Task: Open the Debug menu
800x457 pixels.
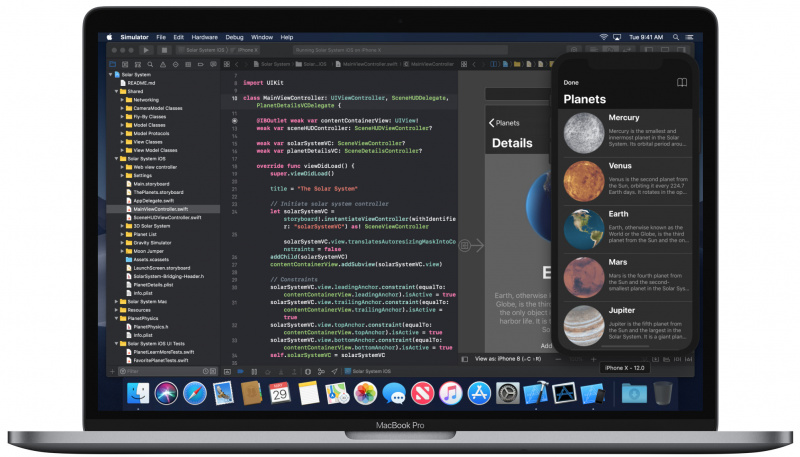Action: click(x=234, y=37)
